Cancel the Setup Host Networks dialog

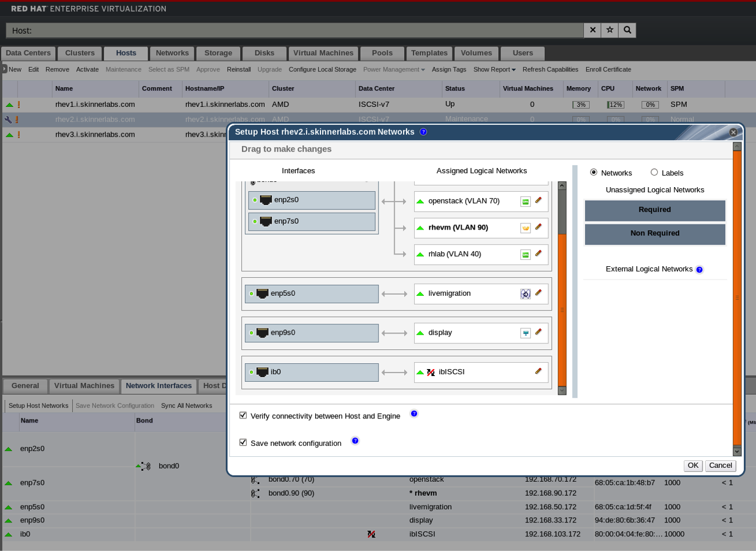coord(721,466)
